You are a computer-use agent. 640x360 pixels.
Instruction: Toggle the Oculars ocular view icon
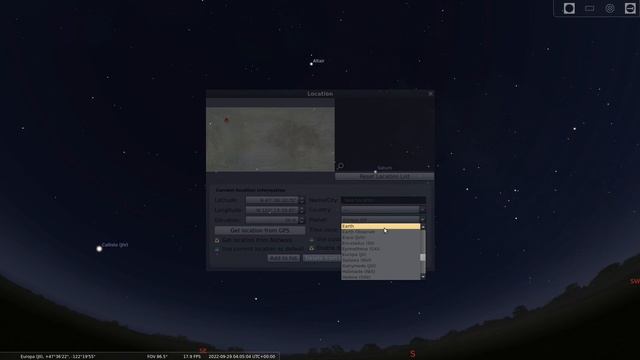(x=569, y=9)
